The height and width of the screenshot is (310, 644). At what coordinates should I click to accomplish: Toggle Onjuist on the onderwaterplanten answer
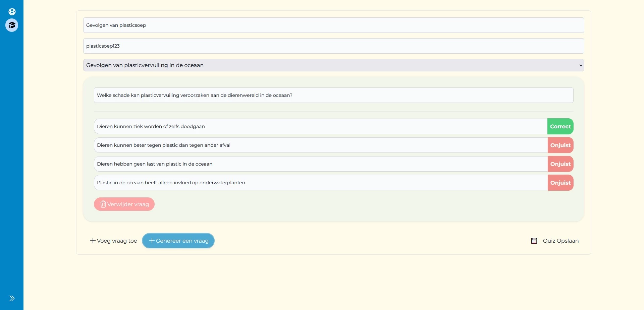pos(560,183)
